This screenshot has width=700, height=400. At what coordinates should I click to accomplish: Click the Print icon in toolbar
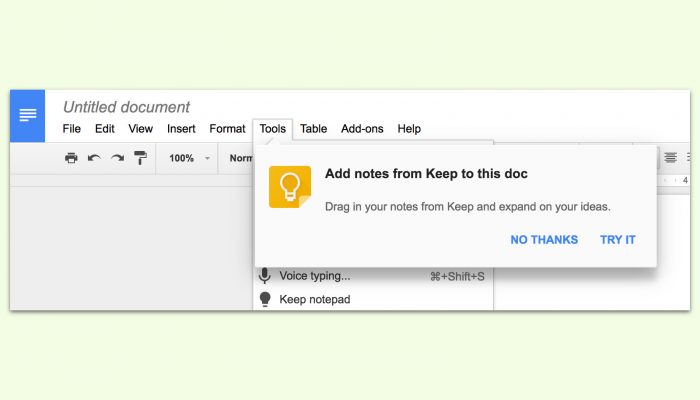click(x=71, y=158)
